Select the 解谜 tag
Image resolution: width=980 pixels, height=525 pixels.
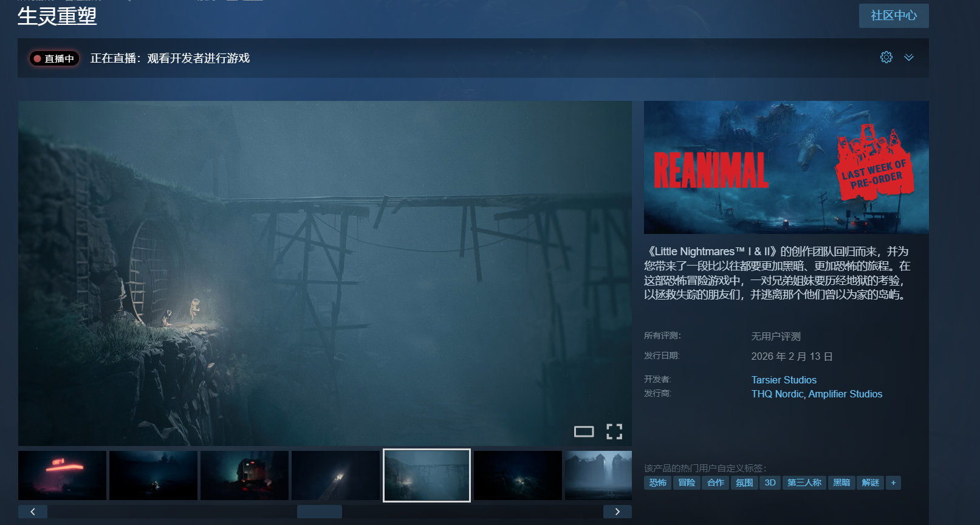pyautogui.click(x=871, y=482)
